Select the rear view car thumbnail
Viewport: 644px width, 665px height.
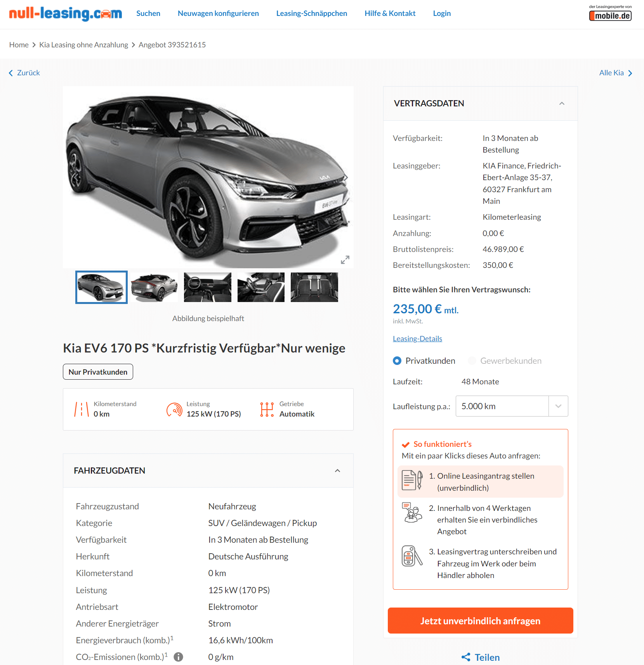pyautogui.click(x=154, y=287)
